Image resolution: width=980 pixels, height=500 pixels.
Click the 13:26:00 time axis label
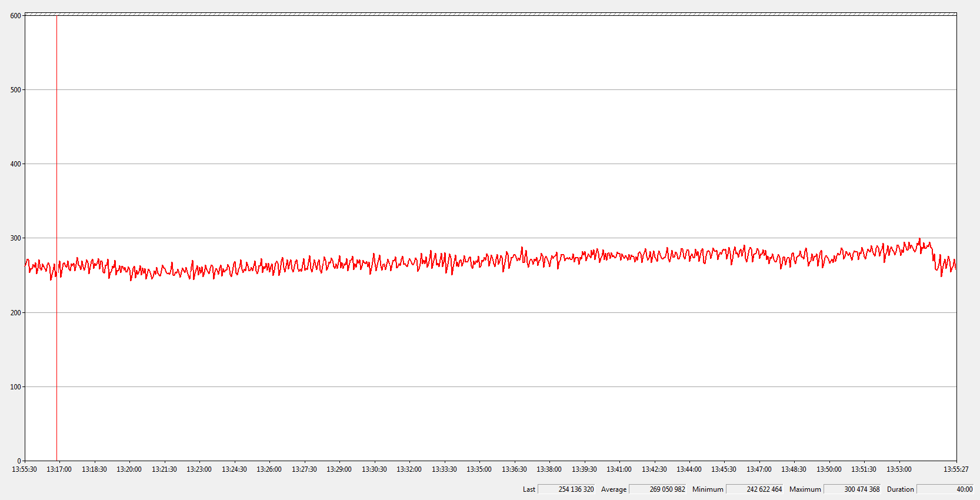(269, 469)
